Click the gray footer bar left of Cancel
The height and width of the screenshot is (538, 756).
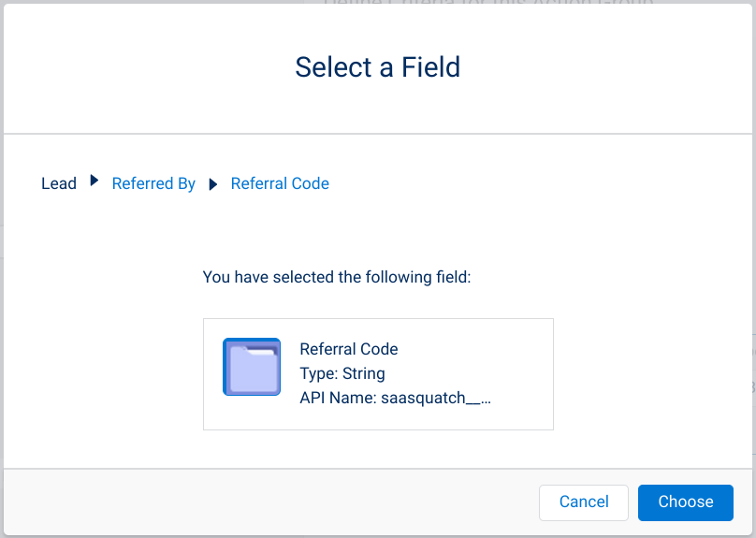[270, 502]
